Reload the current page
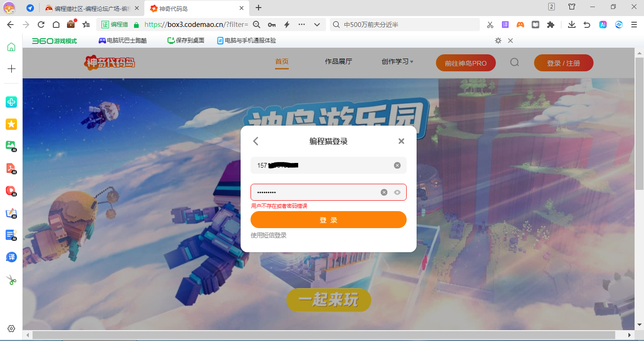Screen dimensions: 644x341 [x=41, y=25]
